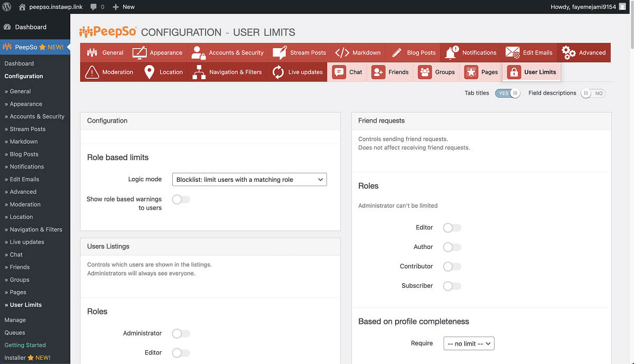Click the Accounts & Security user-lock icon

199,52
